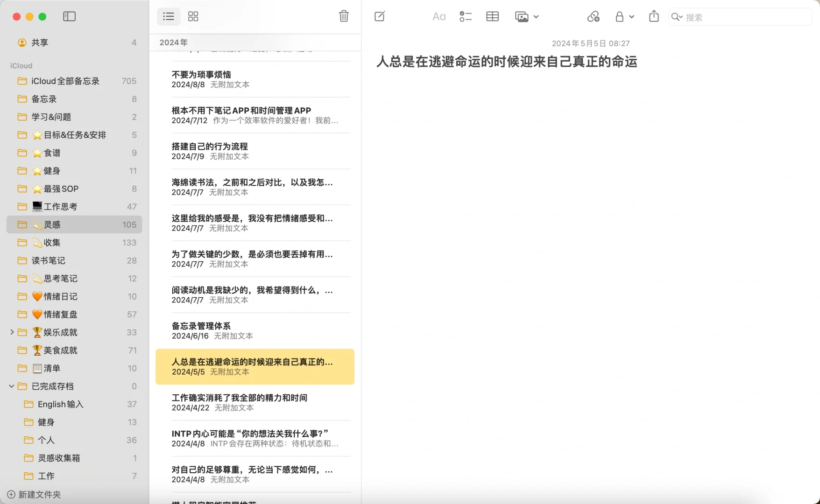Toggle the lock on this note
820x504 pixels.
pos(620,16)
